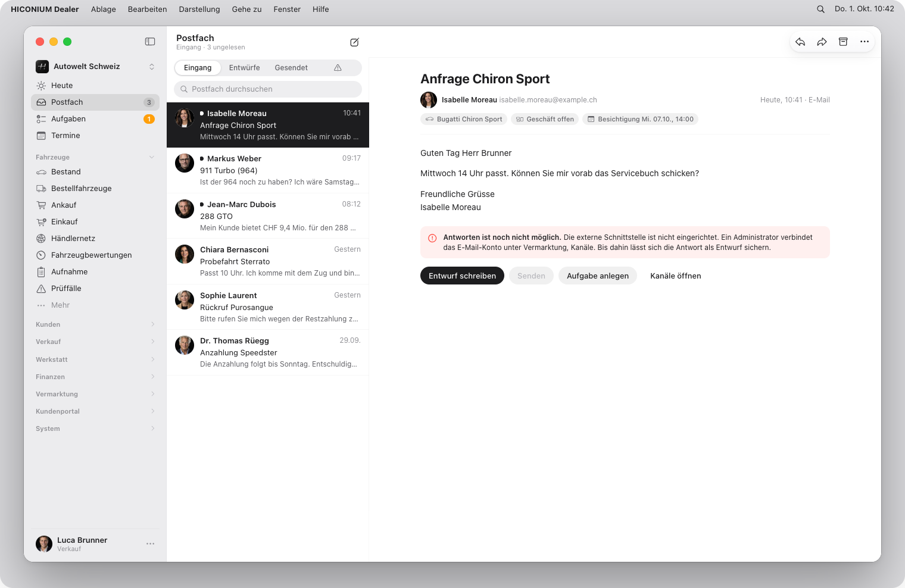Screen dimensions: 905x588
Task: Click the Geschäft offen tag
Action: pos(545,119)
